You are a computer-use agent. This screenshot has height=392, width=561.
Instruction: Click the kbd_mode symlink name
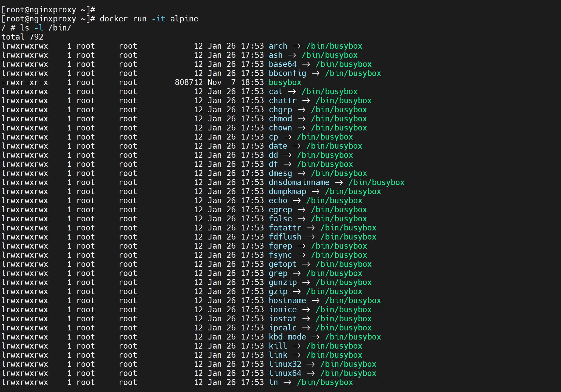coord(287,337)
